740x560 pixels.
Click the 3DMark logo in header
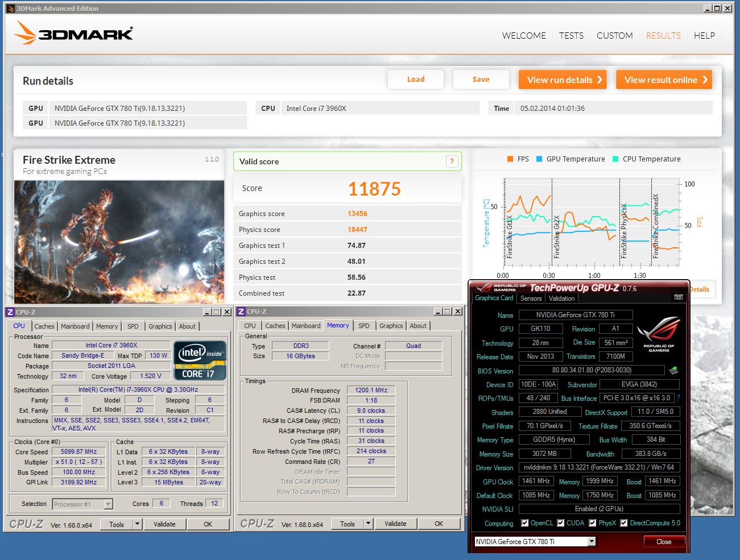(x=73, y=33)
